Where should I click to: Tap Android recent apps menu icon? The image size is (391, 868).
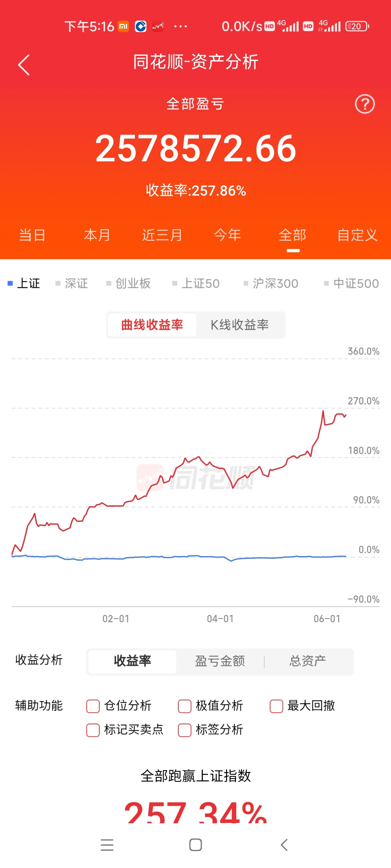pyautogui.click(x=107, y=845)
